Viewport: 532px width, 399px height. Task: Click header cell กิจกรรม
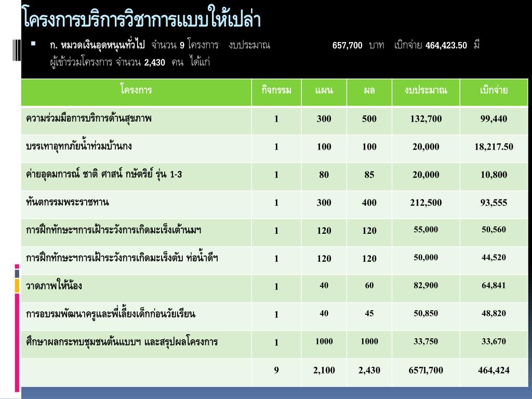[x=276, y=92]
